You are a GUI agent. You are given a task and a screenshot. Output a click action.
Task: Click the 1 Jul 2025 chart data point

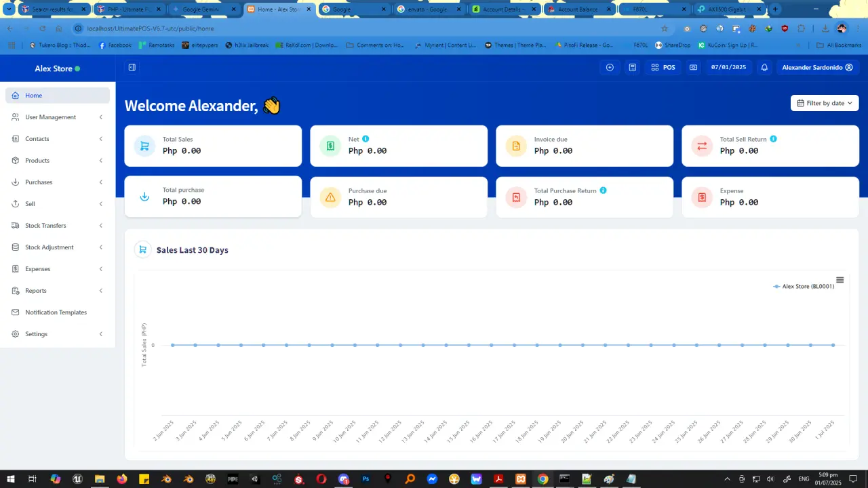click(833, 345)
